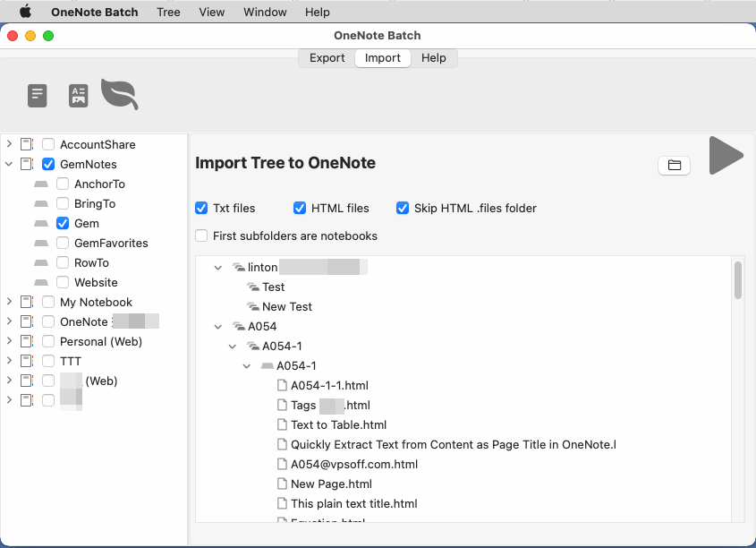The height and width of the screenshot is (548, 756).
Task: Open the Apple menu
Action: 26,12
